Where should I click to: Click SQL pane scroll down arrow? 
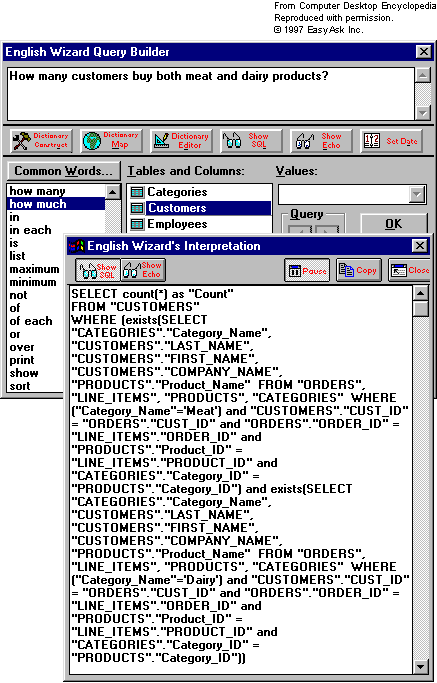click(x=420, y=666)
